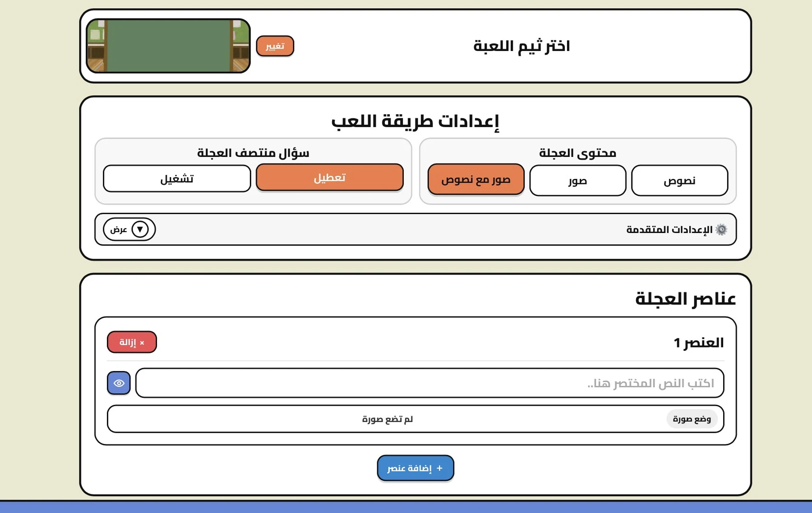
Task: Choose تشغيل for the mid-wheel question
Action: 177,179
